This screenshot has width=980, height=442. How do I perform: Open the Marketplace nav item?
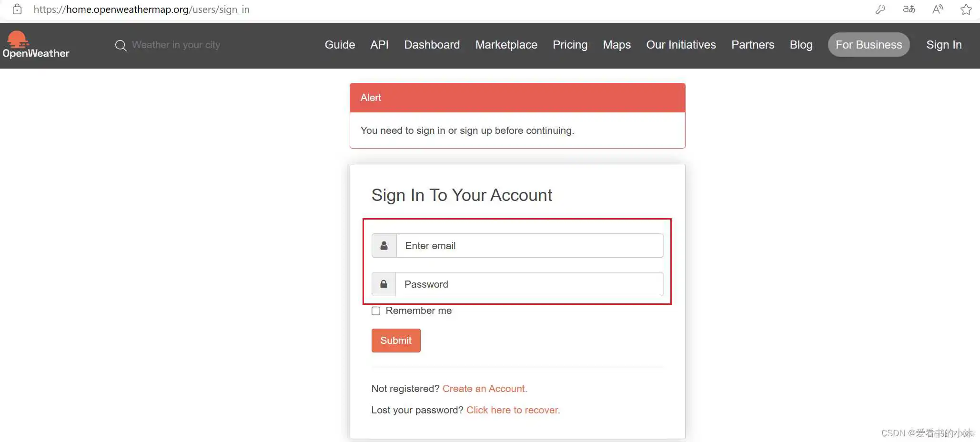click(x=506, y=45)
